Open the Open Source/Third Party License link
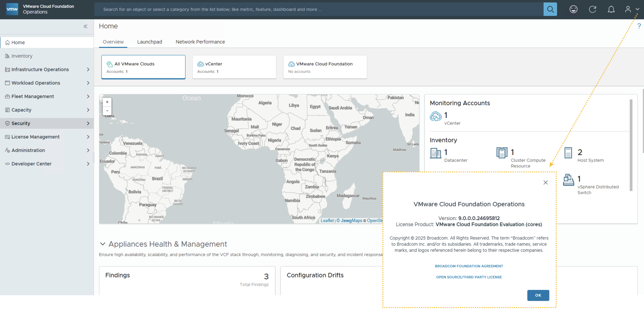The width and height of the screenshot is (644, 310). (x=469, y=277)
